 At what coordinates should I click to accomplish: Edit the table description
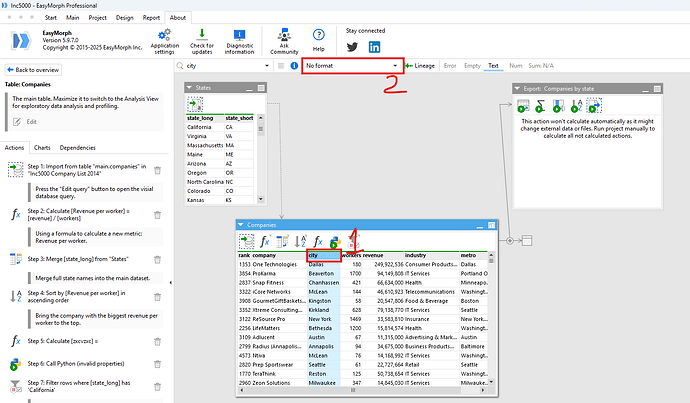click(26, 122)
